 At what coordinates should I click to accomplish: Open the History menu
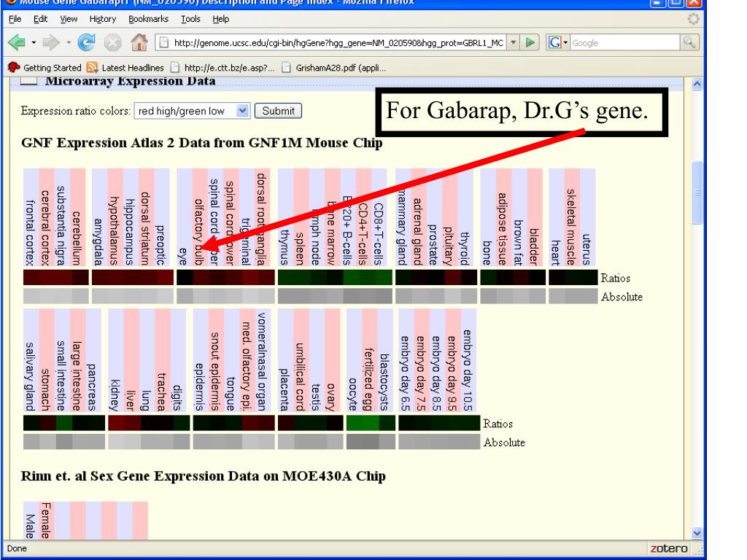point(103,19)
